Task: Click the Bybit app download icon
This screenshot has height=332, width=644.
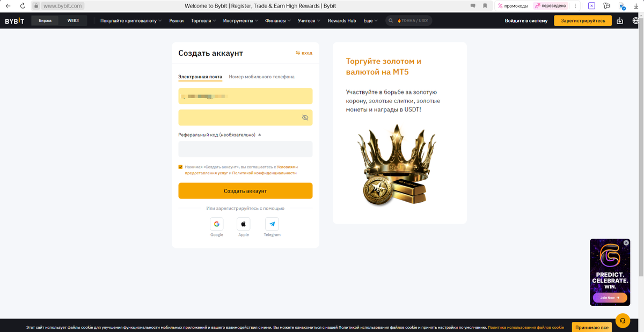Action: [x=620, y=21]
